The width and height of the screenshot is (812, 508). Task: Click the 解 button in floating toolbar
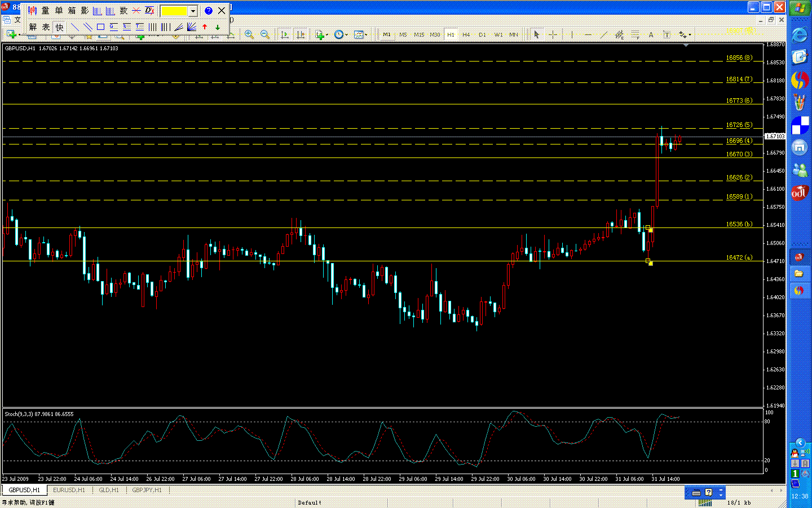33,27
